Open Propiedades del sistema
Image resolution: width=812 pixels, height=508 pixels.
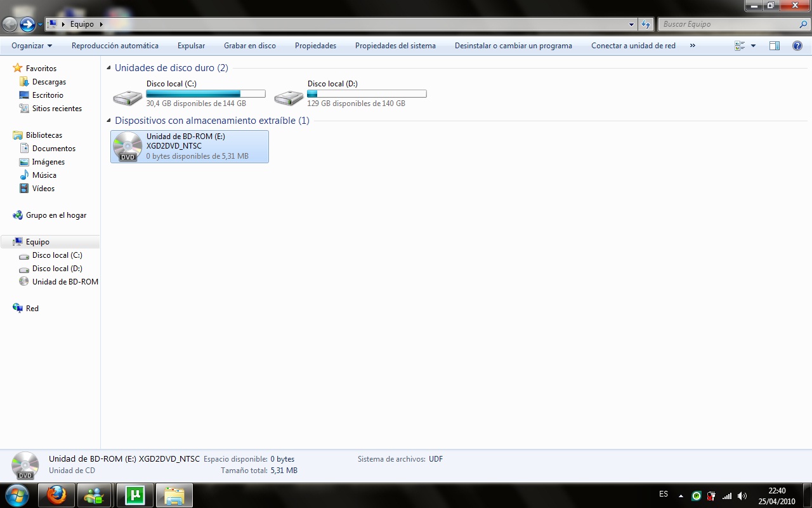tap(395, 46)
